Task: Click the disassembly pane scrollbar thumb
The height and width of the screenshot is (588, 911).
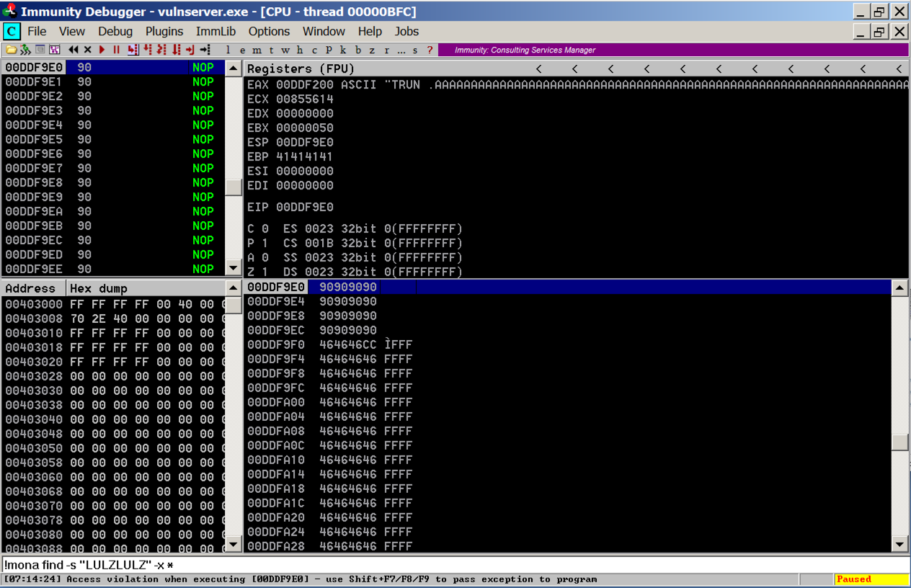Action: 234,187
